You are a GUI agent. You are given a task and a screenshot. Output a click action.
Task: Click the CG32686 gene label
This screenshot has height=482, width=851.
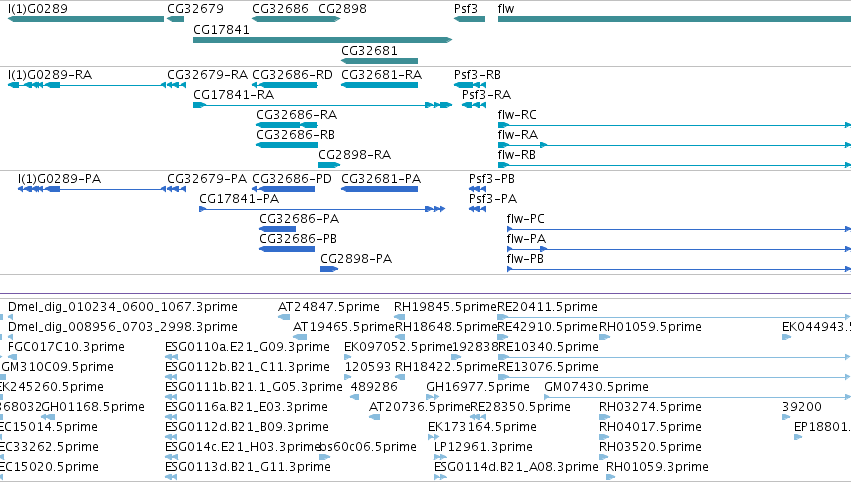tap(280, 9)
